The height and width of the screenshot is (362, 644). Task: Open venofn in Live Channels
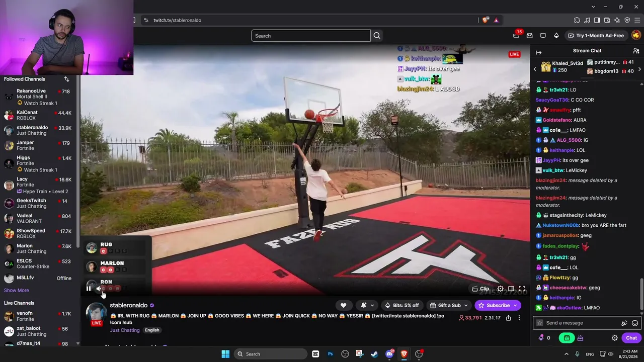[x=39, y=316]
